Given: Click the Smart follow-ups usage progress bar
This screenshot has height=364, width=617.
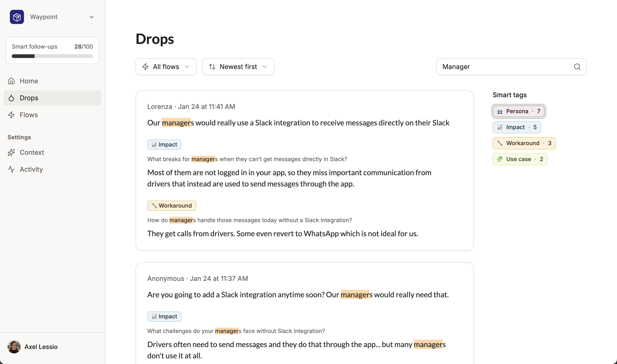Looking at the screenshot, I should tap(52, 56).
